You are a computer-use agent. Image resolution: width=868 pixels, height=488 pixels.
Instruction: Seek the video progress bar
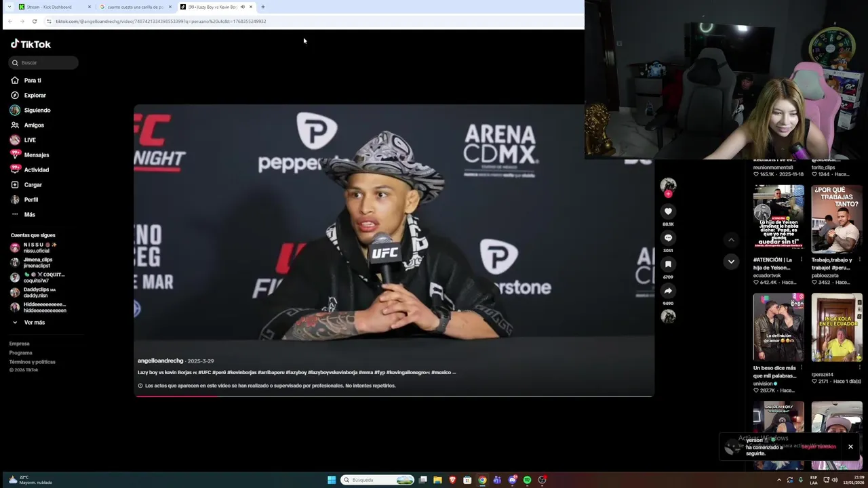pos(393,396)
